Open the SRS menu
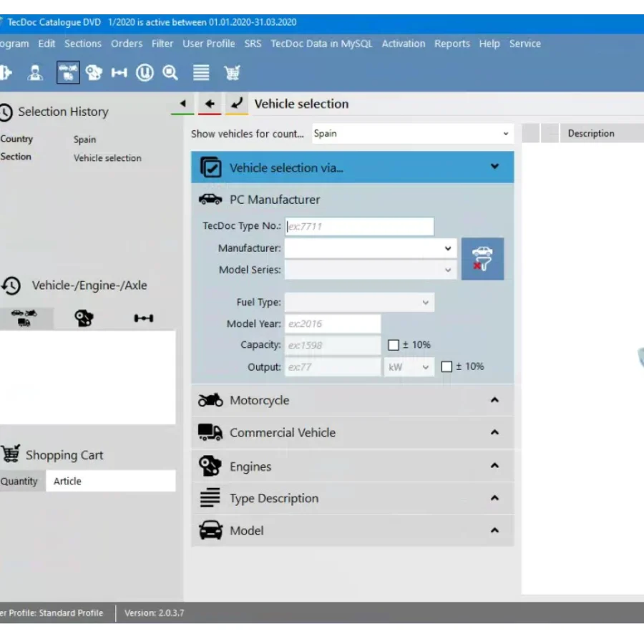 coord(253,44)
